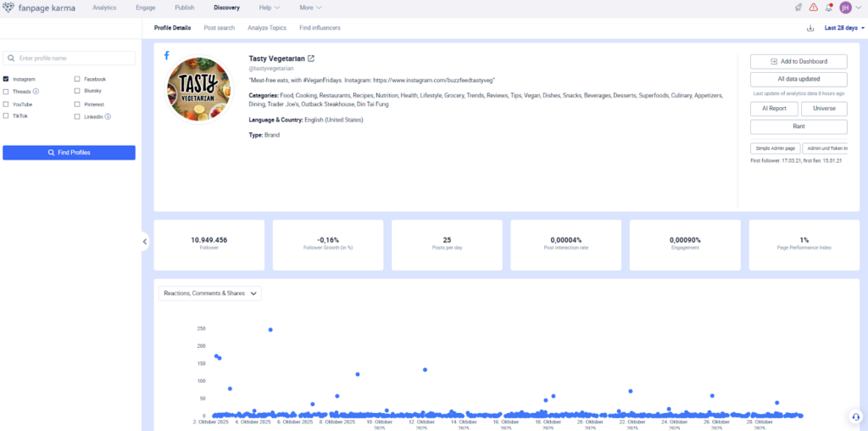
Task: Open the notifications bell
Action: pos(829,8)
